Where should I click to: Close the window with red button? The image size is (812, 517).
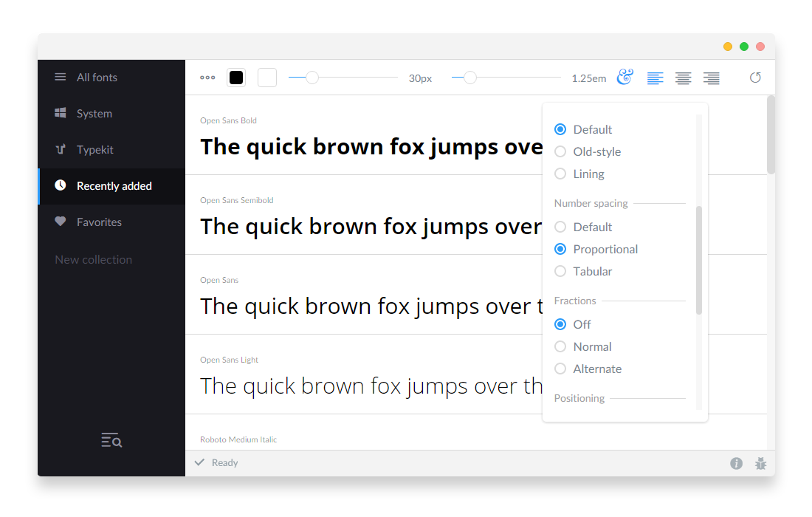[x=760, y=47]
